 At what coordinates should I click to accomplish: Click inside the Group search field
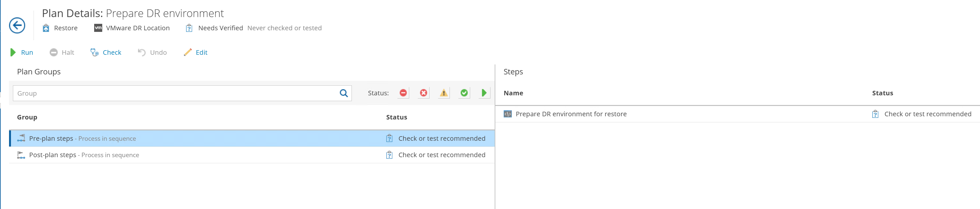click(x=175, y=93)
